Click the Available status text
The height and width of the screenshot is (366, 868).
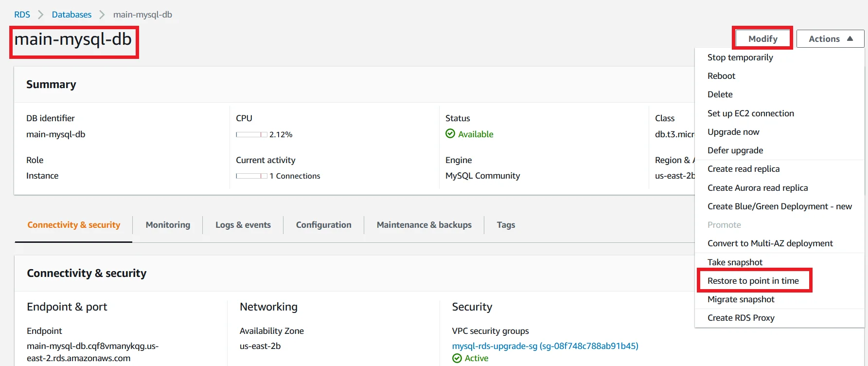coord(476,134)
